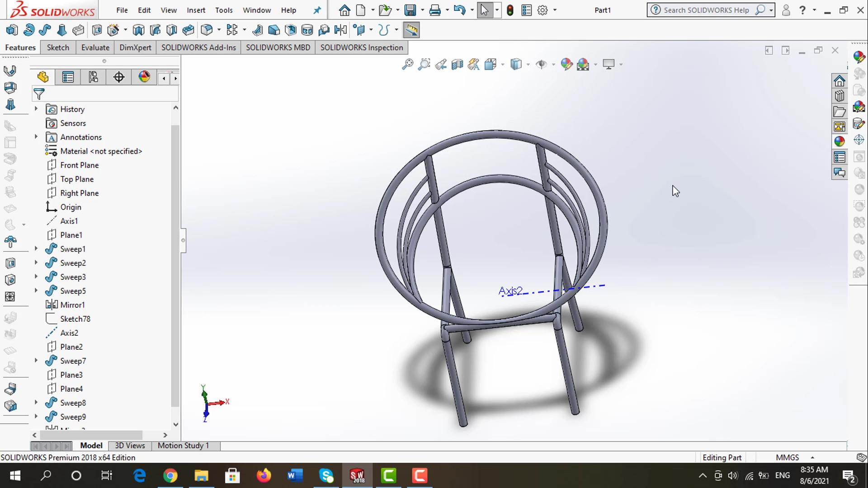This screenshot has height=488, width=868.
Task: Select Axis2 in the feature tree
Action: [69, 333]
